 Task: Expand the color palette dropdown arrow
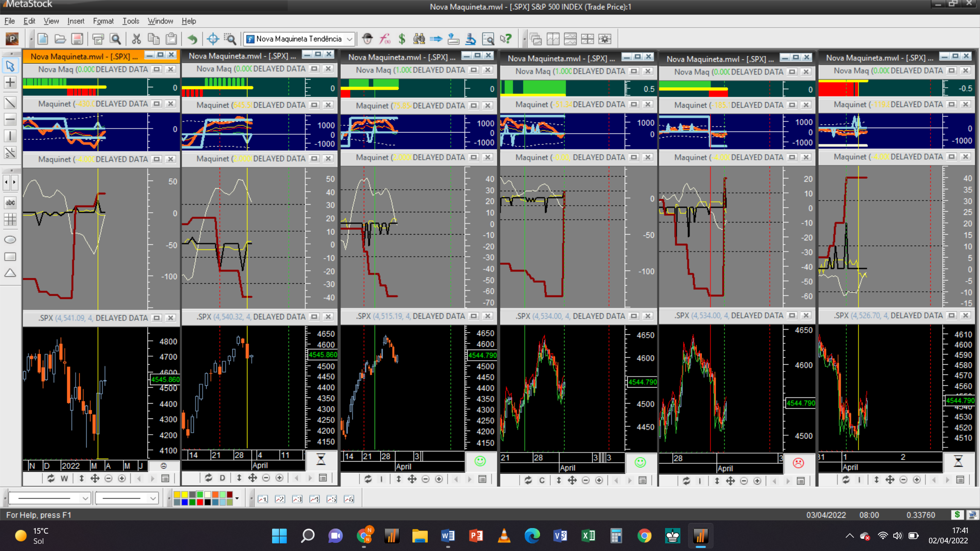237,498
